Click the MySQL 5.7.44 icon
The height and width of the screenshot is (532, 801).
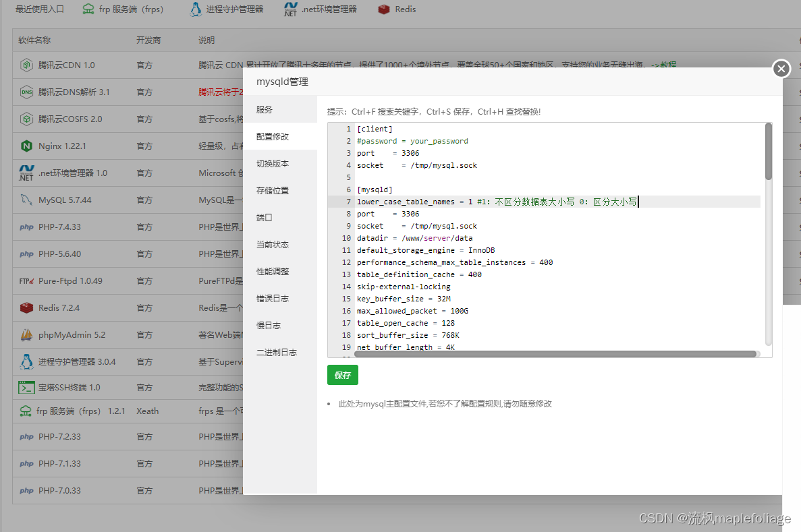tap(27, 200)
